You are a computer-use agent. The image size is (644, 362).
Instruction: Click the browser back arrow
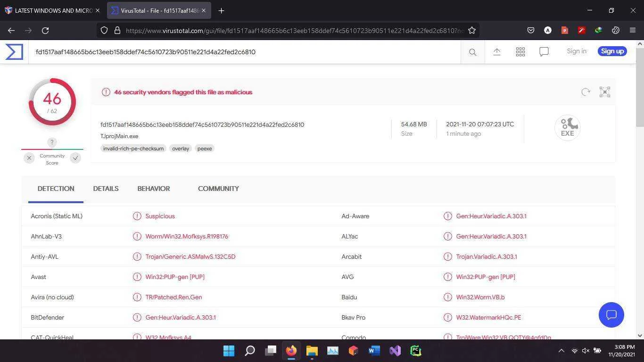point(11,30)
